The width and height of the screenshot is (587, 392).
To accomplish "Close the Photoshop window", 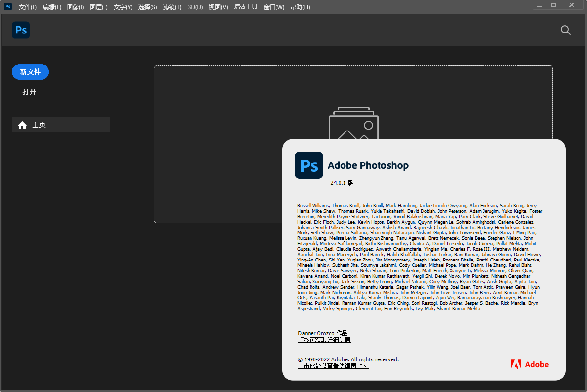I will point(572,5).
